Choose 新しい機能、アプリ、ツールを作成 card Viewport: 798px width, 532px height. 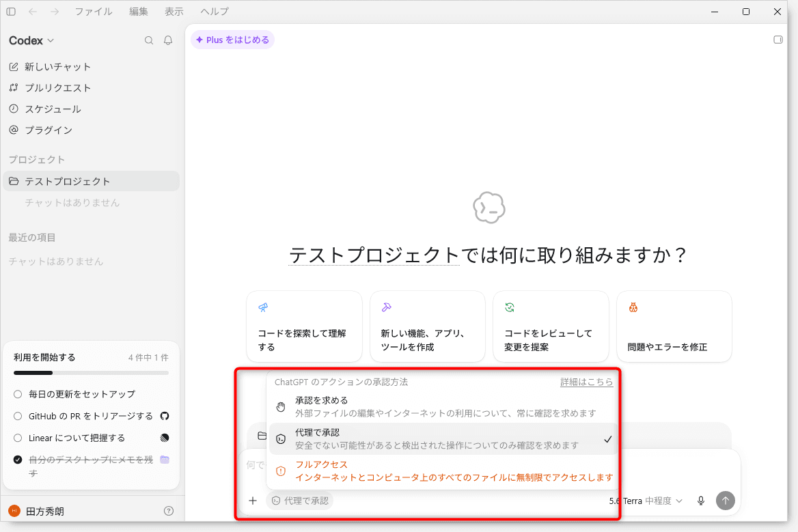coord(428,326)
